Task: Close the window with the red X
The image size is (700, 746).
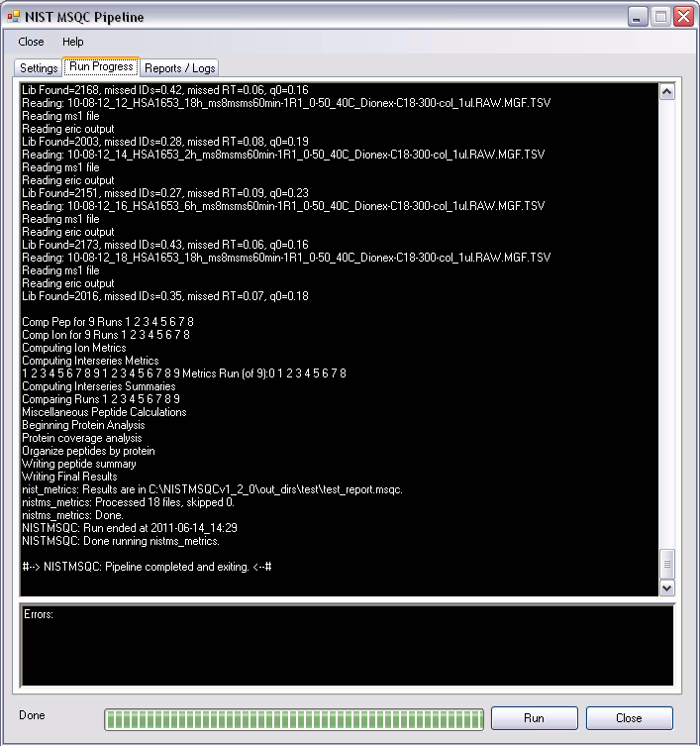Action: click(683, 17)
